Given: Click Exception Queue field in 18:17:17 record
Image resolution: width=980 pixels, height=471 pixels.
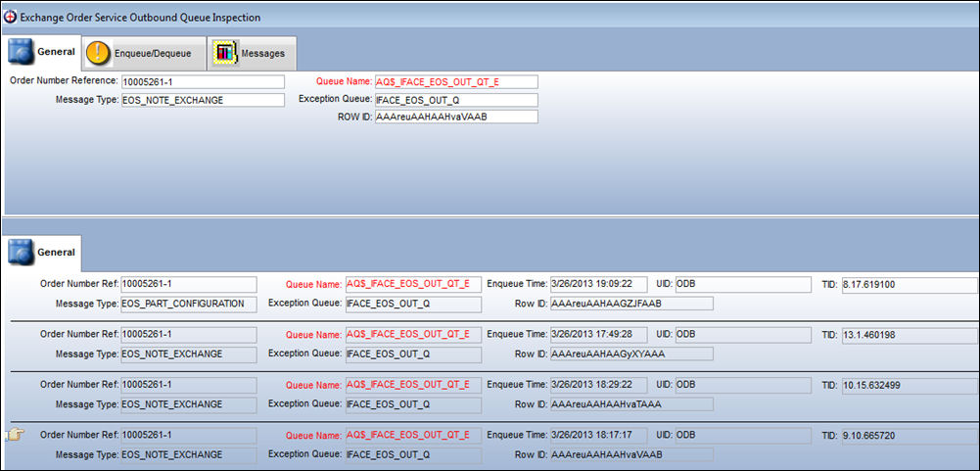Looking at the screenshot, I should 413,454.
